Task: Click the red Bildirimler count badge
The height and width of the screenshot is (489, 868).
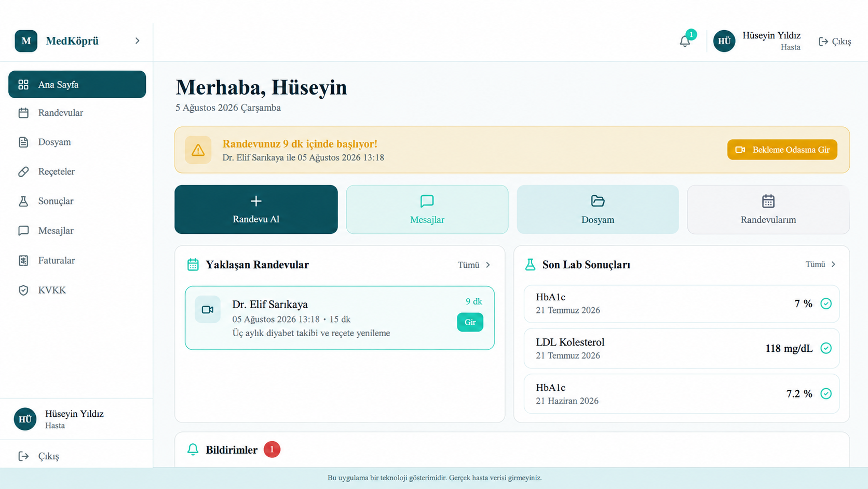Action: click(x=272, y=450)
